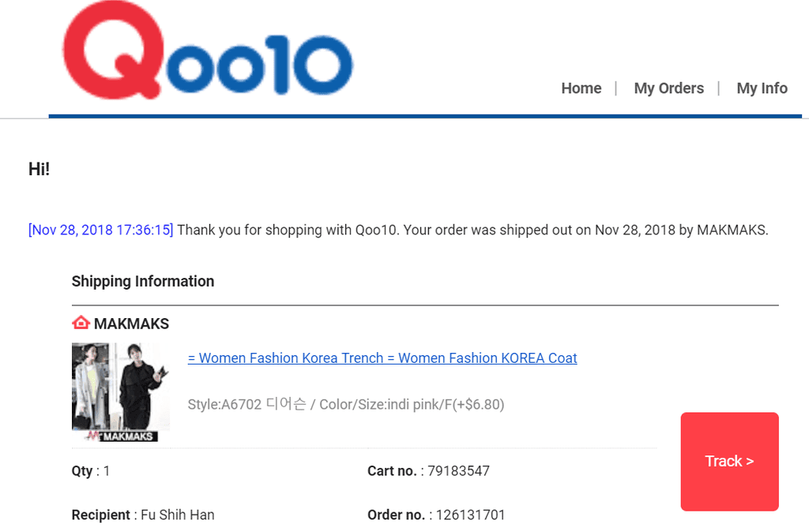Viewport: 809px width, 532px height.
Task: Go to My Orders
Action: pyautogui.click(x=668, y=88)
